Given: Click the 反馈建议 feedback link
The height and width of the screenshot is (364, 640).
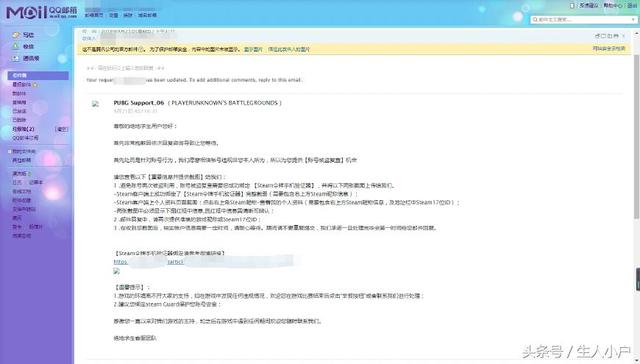Looking at the screenshot, I should pos(589,6).
